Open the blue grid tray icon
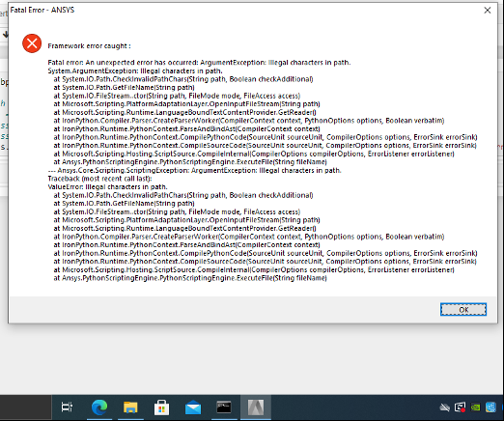 point(490,407)
